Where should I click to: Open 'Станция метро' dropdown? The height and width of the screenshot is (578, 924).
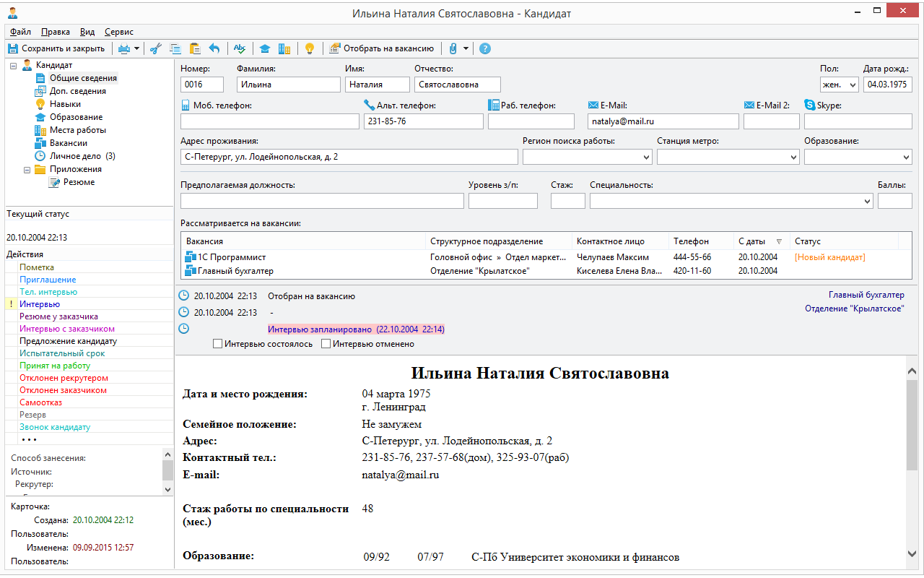(793, 157)
